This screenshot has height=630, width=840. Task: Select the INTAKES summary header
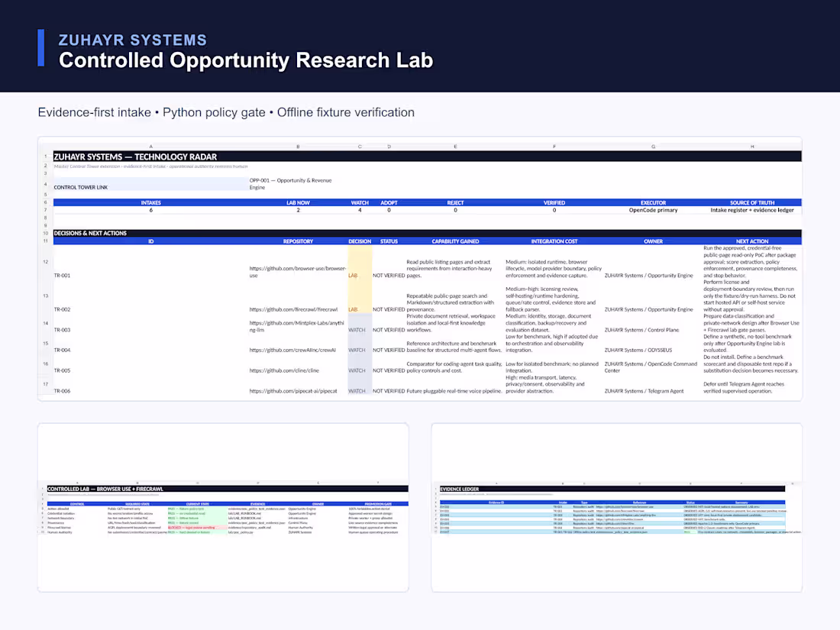coord(150,202)
